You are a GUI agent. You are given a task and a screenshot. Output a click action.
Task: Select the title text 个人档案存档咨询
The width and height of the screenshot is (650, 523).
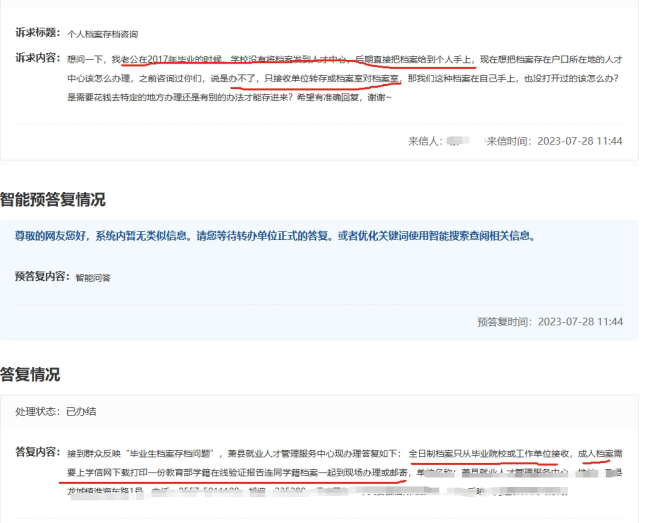[x=102, y=34]
